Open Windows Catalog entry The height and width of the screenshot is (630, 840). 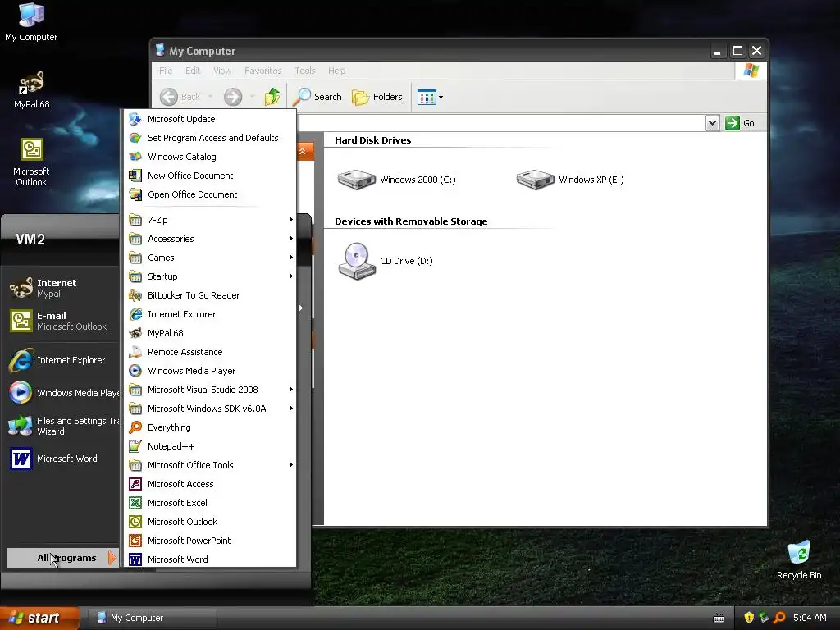210,157
